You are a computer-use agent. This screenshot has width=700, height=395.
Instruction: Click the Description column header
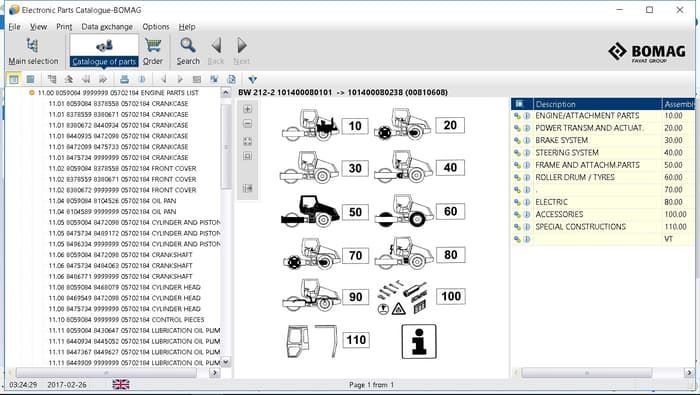(597, 104)
